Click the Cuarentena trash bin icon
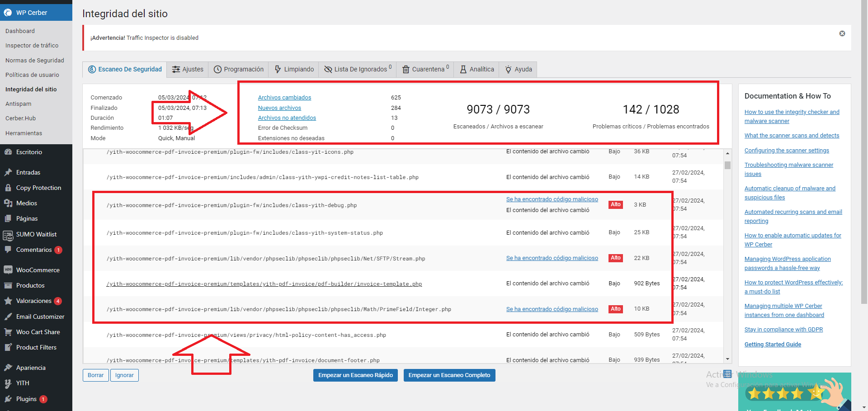This screenshot has width=868, height=411. click(x=406, y=69)
